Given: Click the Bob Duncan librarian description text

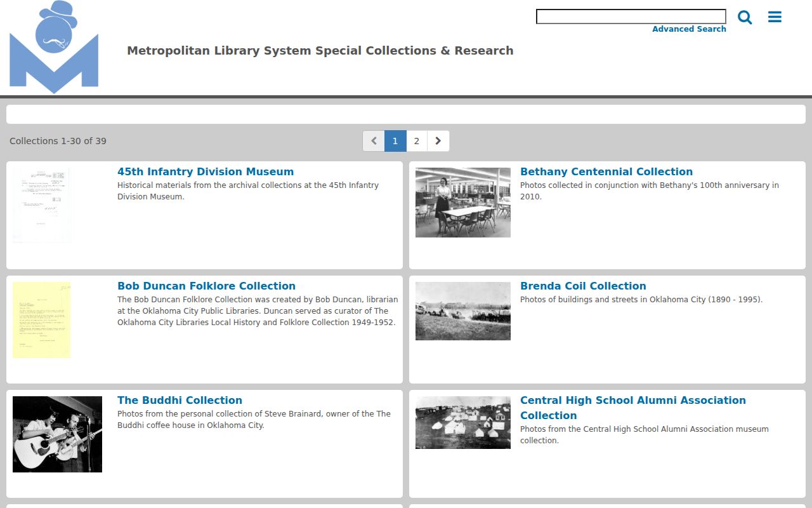Looking at the screenshot, I should coord(258,311).
